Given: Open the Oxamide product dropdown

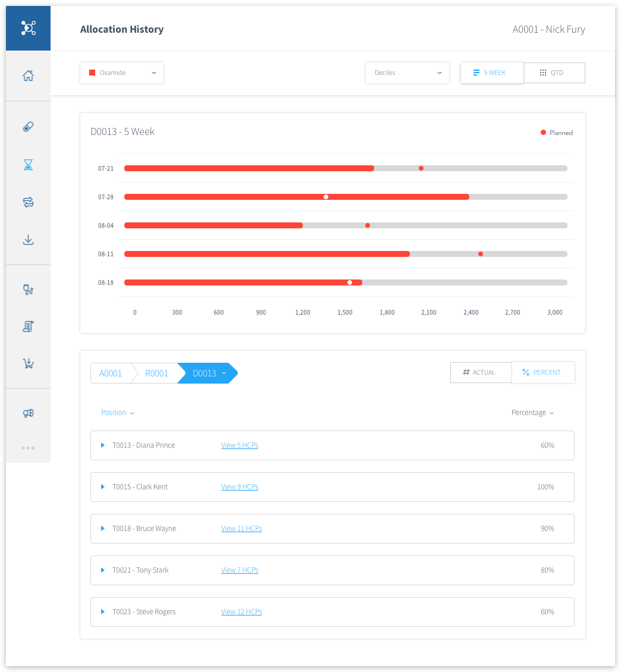Looking at the screenshot, I should pos(122,73).
